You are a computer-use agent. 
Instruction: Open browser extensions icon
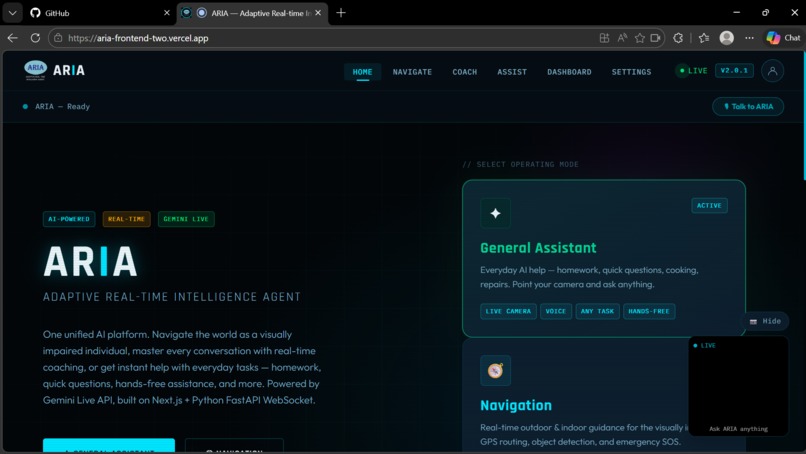[678, 38]
